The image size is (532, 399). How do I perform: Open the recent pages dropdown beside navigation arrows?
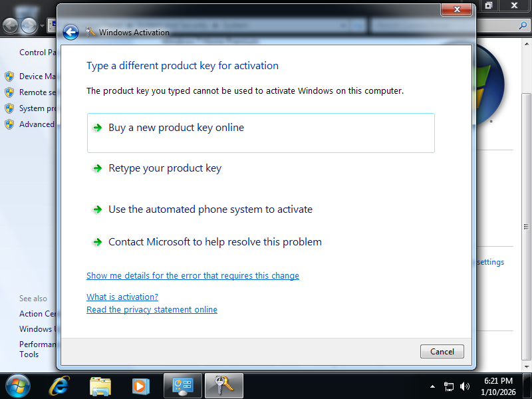(x=42, y=26)
